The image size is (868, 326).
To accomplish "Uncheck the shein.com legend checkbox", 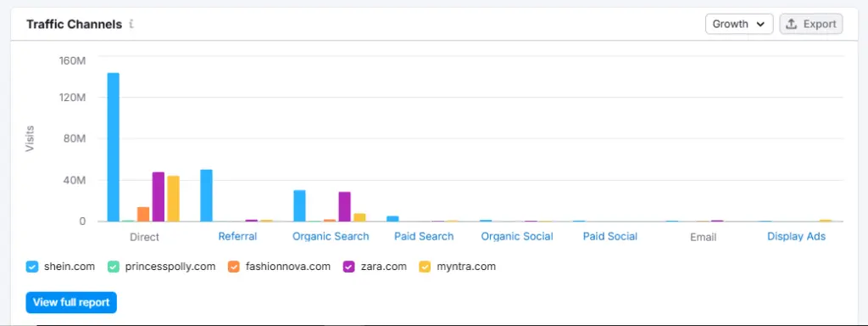I will click(x=32, y=267).
